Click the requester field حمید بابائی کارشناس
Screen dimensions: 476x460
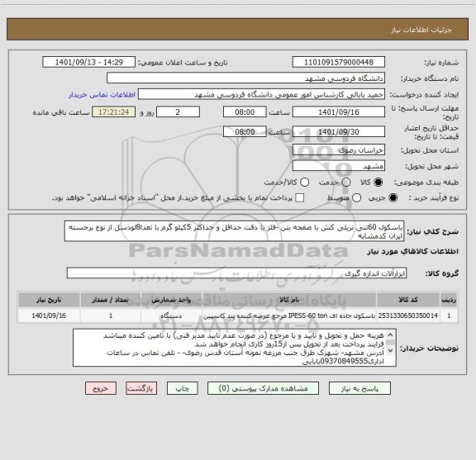click(261, 94)
